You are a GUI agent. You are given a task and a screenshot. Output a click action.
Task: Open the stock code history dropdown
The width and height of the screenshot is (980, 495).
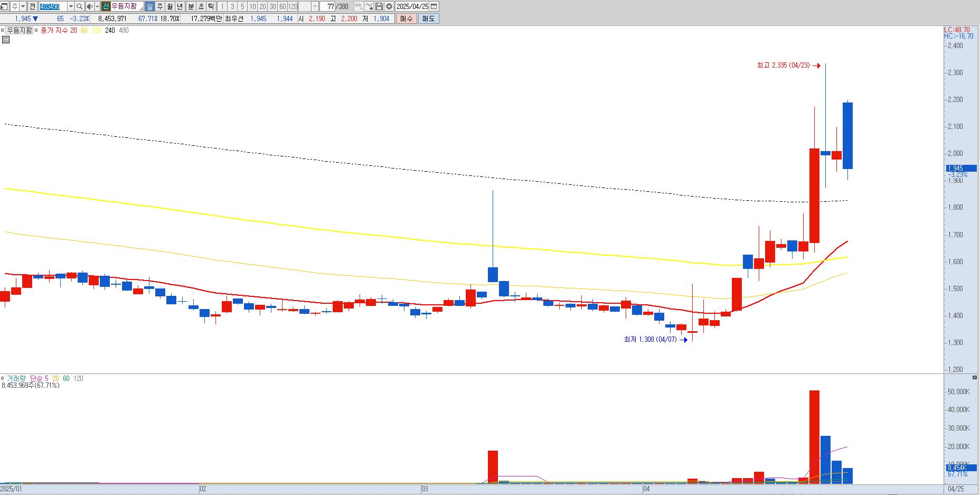coord(71,6)
